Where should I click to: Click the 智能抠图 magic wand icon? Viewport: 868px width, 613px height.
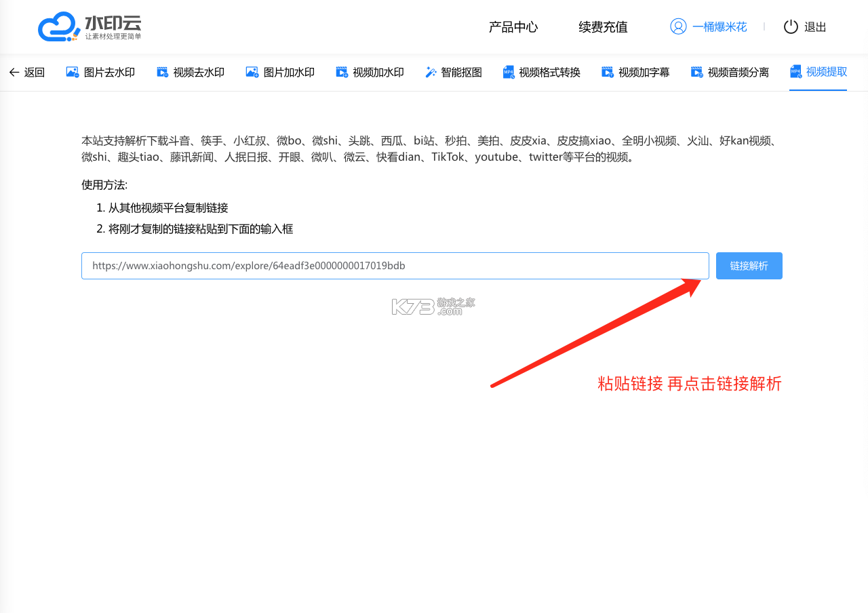click(431, 72)
